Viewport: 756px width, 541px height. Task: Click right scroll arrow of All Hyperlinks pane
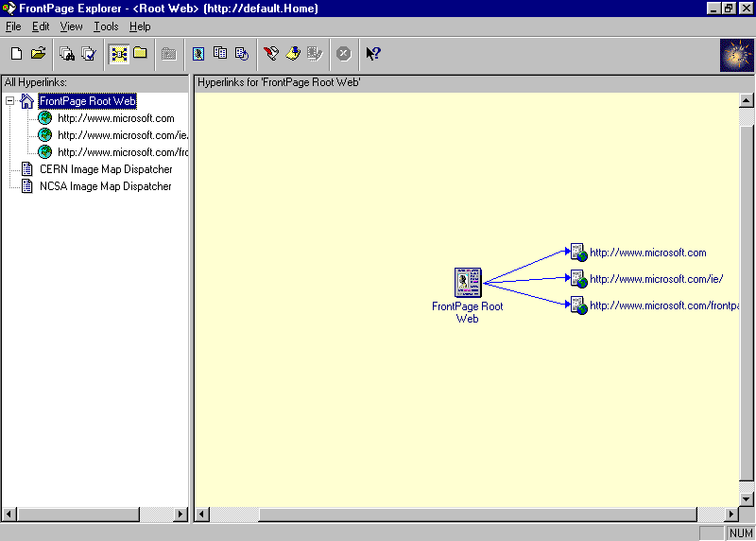[180, 515]
